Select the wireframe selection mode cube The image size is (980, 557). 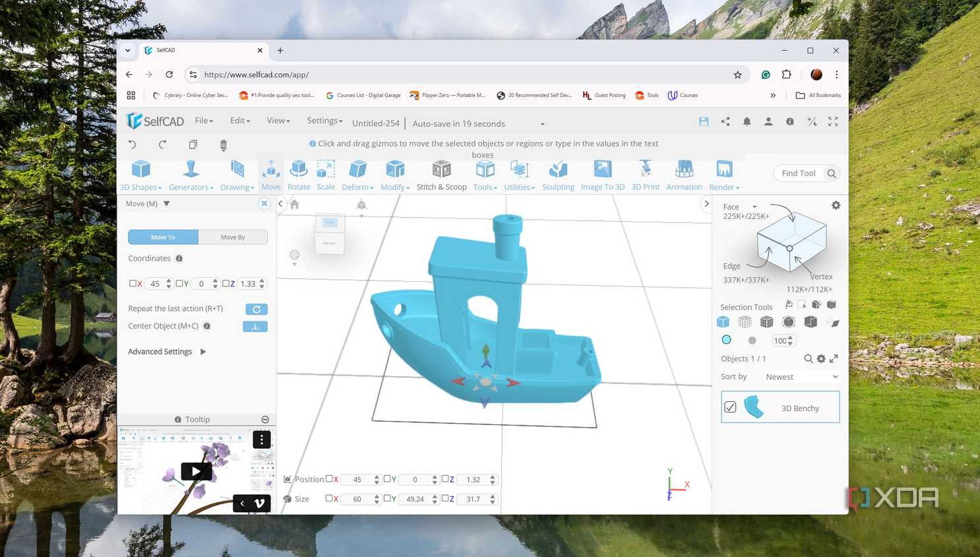[x=745, y=321]
